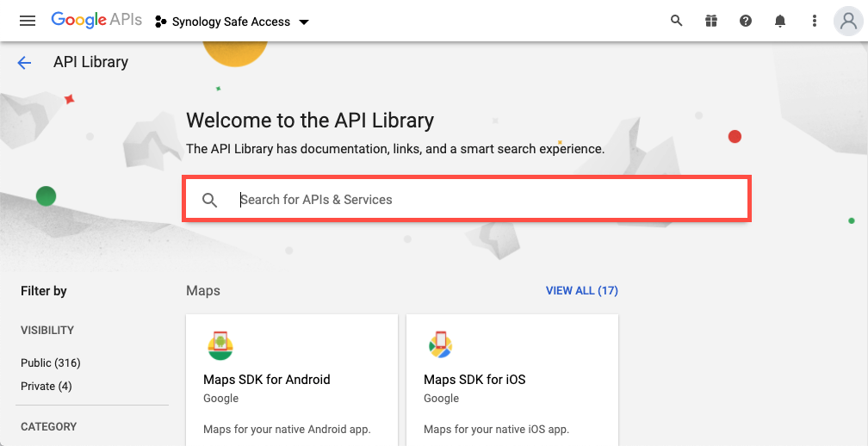Viewport: 868px width, 446px height.
Task: Click the Maps SDK for Android icon
Action: pyautogui.click(x=220, y=346)
